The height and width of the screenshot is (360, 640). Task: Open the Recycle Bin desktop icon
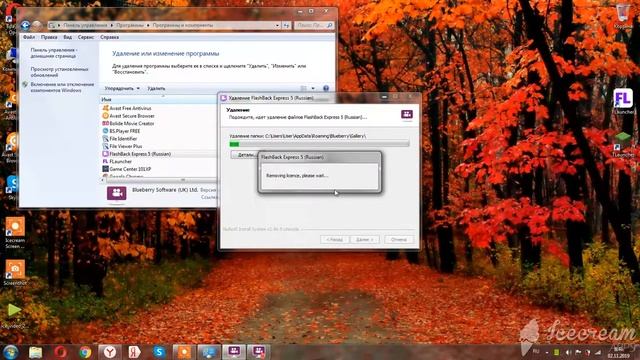click(x=623, y=16)
